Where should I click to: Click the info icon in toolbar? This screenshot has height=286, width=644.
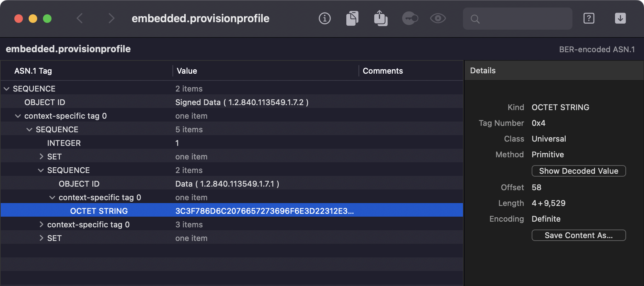coord(325,18)
